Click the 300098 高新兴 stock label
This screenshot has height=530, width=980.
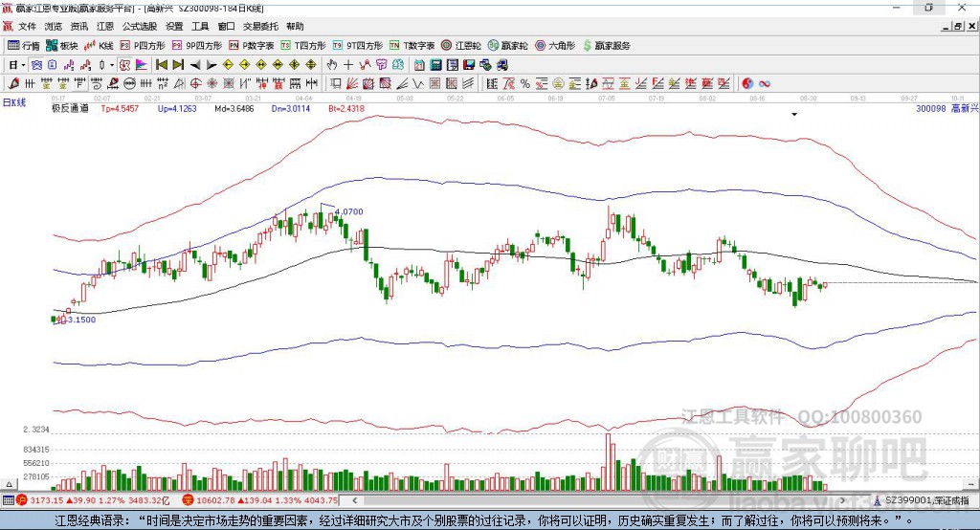[947, 108]
